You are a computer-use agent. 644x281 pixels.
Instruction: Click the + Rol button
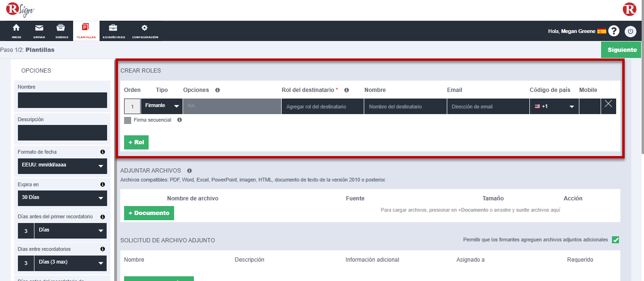click(136, 142)
